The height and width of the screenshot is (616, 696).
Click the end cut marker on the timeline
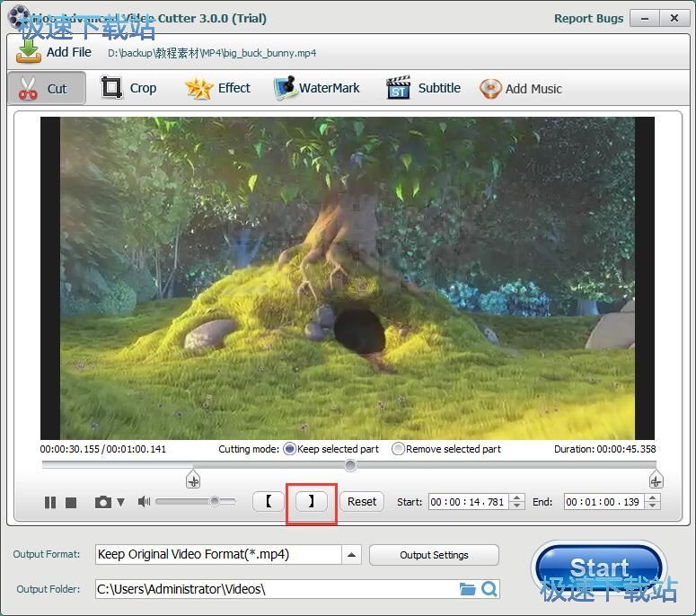(x=656, y=480)
